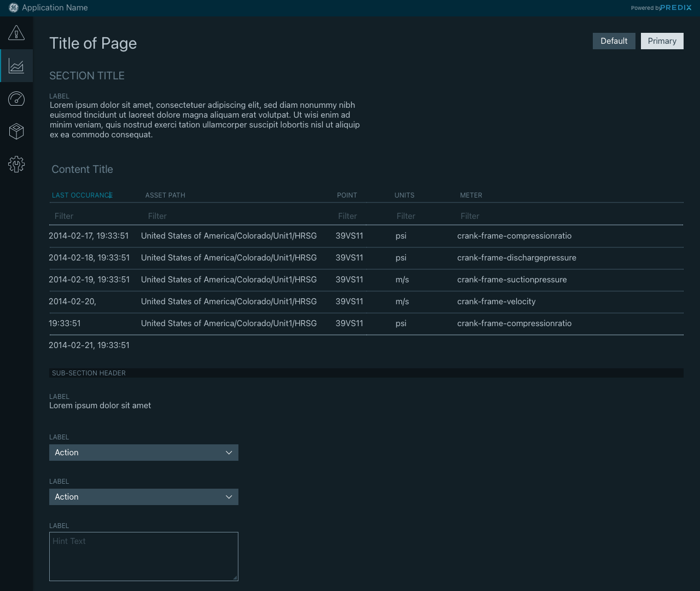
Task: Click the Hint Text textarea
Action: (x=143, y=556)
